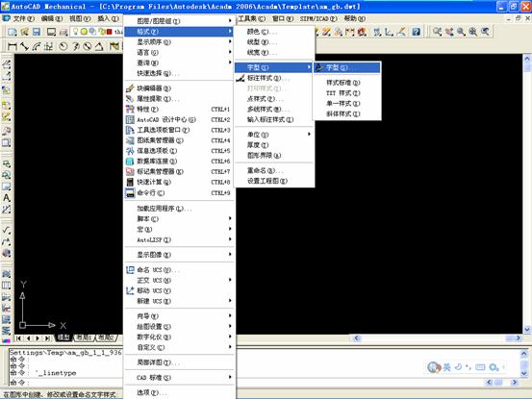Choose 线型 in the Format submenu
The image size is (532, 399).
(274, 42)
